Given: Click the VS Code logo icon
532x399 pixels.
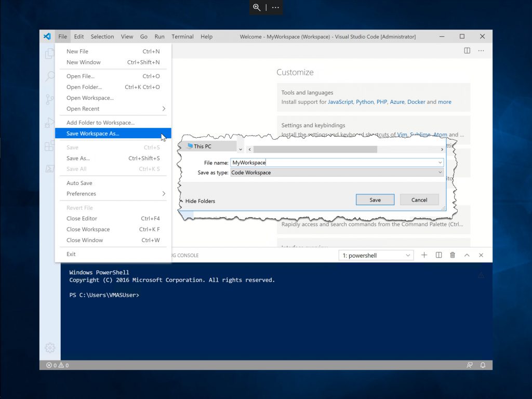Looking at the screenshot, I should (x=47, y=36).
